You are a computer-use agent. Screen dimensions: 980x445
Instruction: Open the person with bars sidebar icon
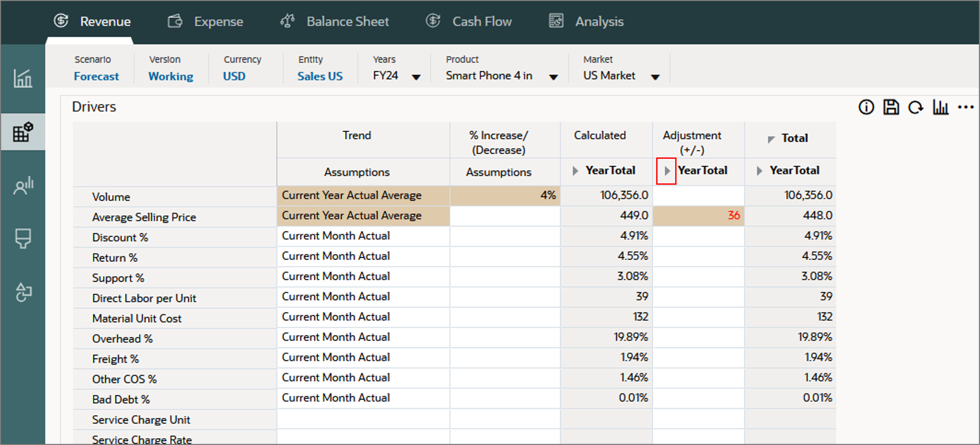pyautogui.click(x=23, y=186)
